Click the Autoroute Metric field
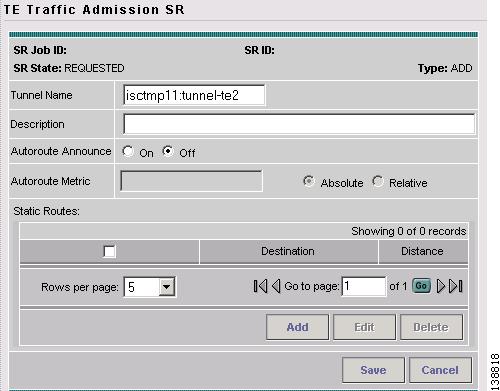 pos(191,181)
